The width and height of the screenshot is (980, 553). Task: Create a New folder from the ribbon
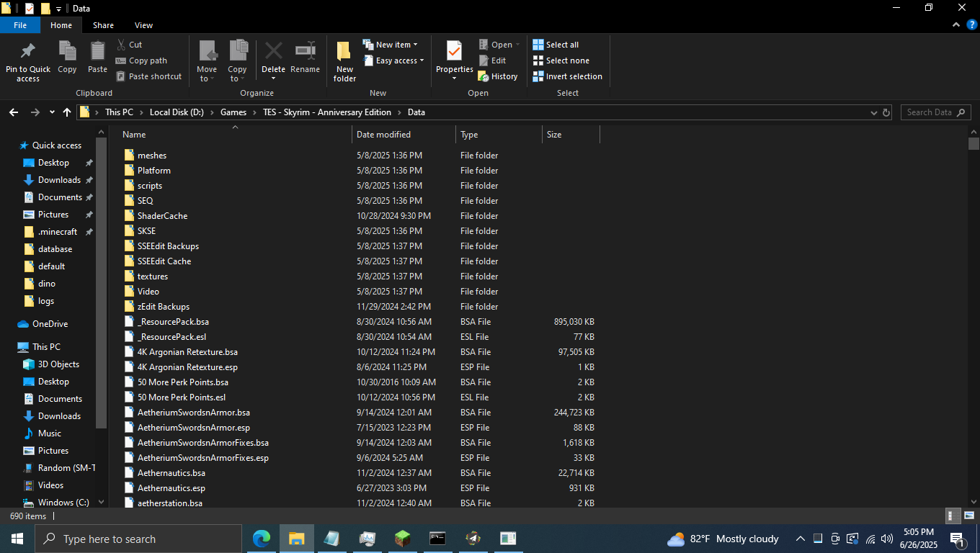(344, 52)
